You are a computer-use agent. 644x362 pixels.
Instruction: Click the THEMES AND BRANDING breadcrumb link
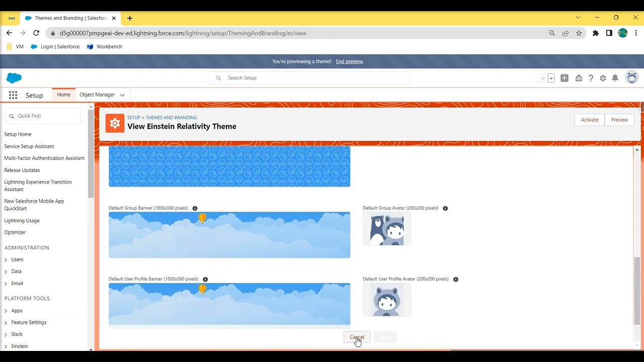point(171,118)
